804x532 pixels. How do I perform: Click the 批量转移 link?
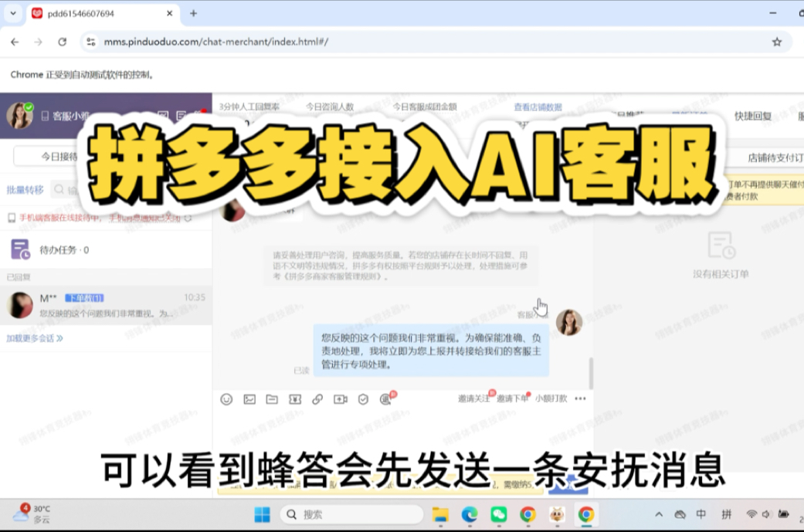coord(25,190)
